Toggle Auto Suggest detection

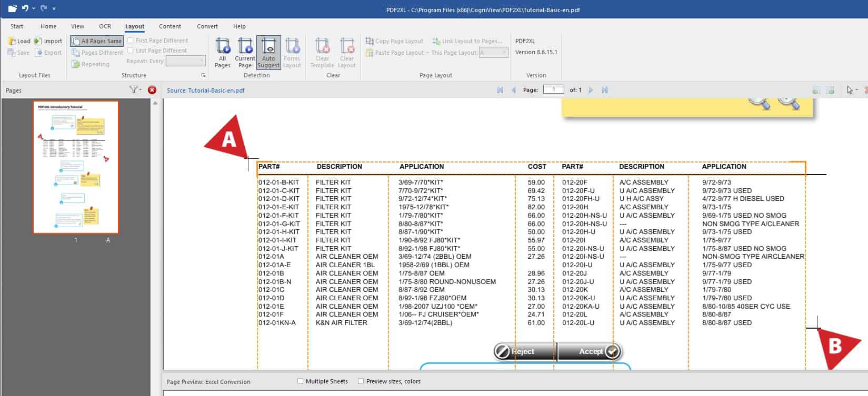(268, 53)
